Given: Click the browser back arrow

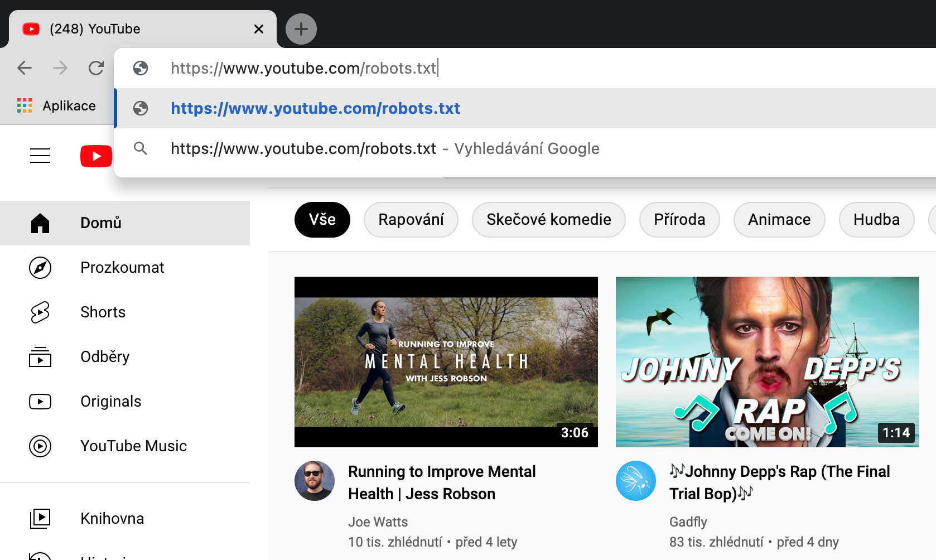Looking at the screenshot, I should tap(25, 68).
